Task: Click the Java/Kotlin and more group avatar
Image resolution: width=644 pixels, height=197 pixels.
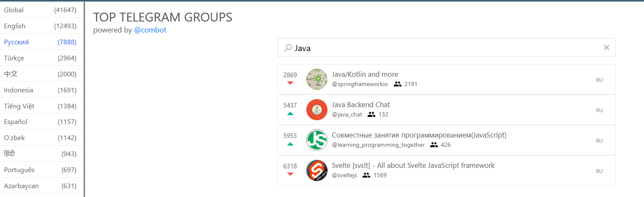Action: coord(317,79)
